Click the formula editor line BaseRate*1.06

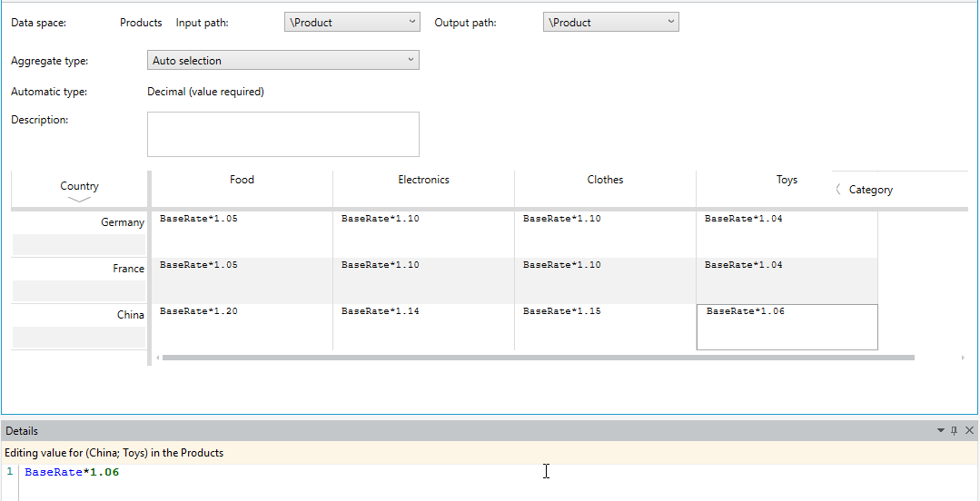(x=72, y=472)
